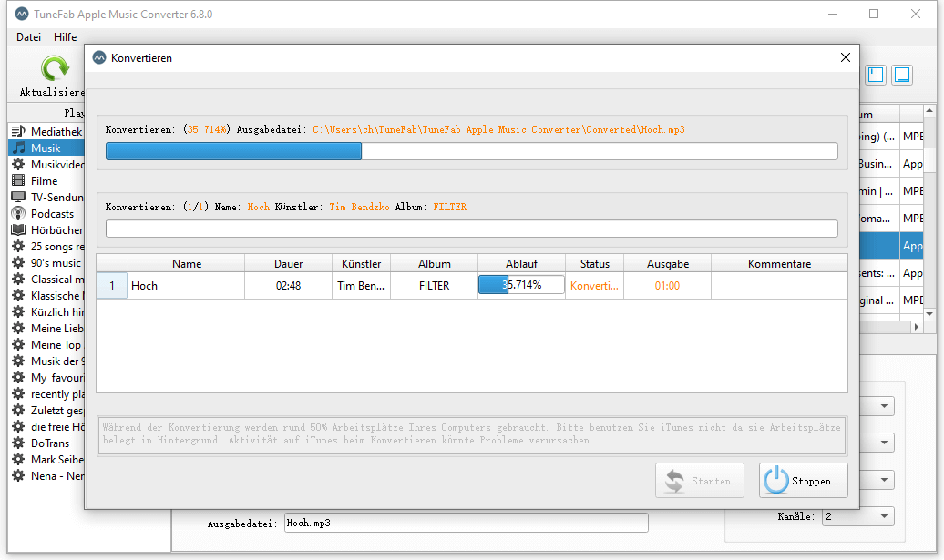Viewport: 944px width, 560px height.
Task: Select the 90's music playlist icon
Action: pos(18,263)
